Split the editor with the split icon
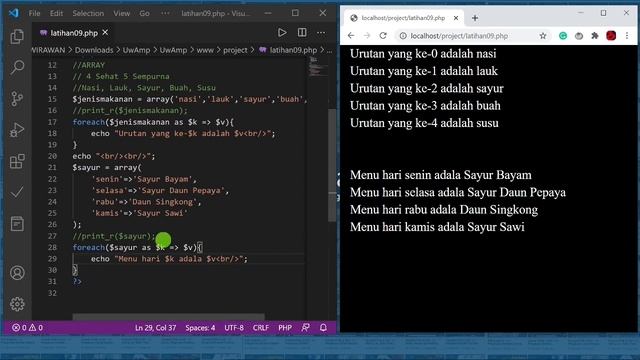This screenshot has height=360, width=640. pos(302,33)
